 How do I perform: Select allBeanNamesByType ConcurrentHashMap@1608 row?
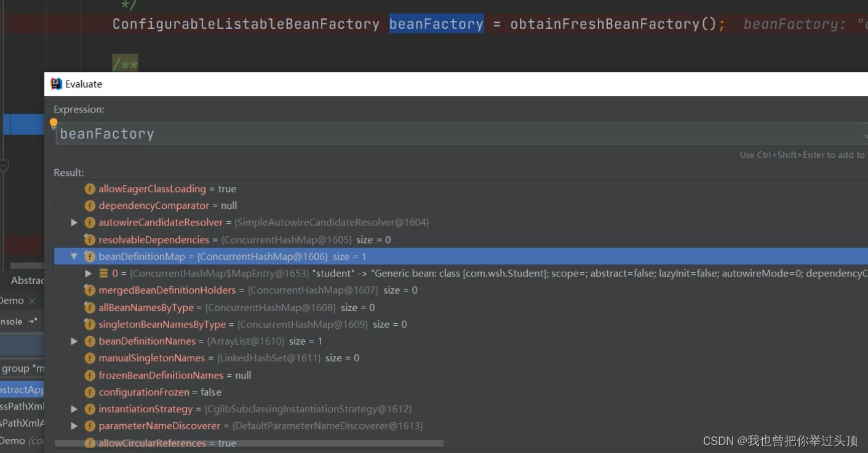point(461,307)
